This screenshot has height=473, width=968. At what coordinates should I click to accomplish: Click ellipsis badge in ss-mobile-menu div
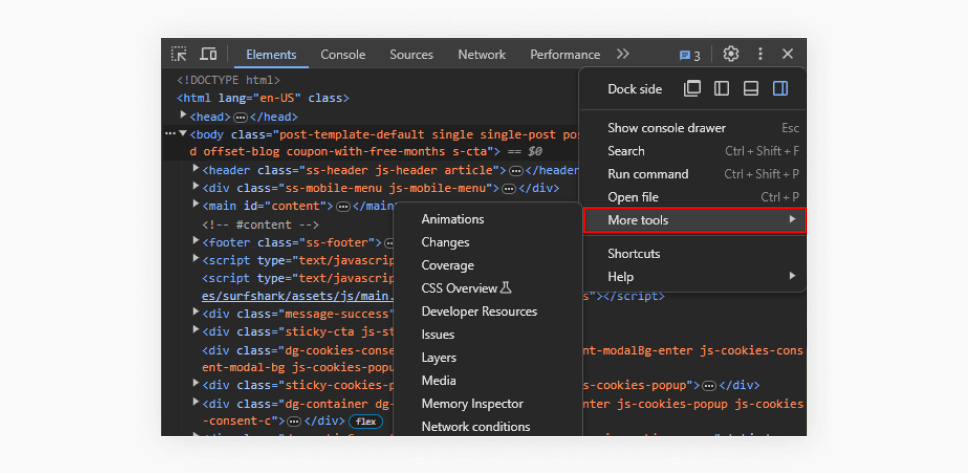coord(509,189)
